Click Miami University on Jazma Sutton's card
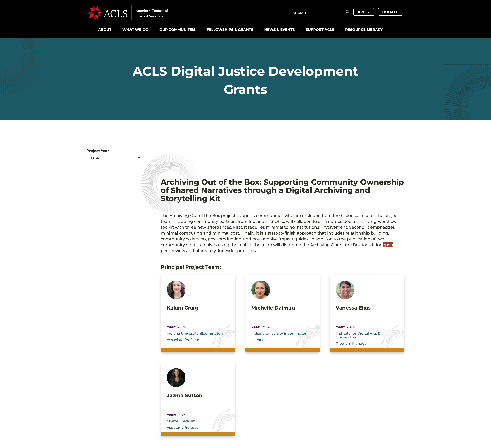Viewport: 491px width, 448px height. tap(181, 421)
